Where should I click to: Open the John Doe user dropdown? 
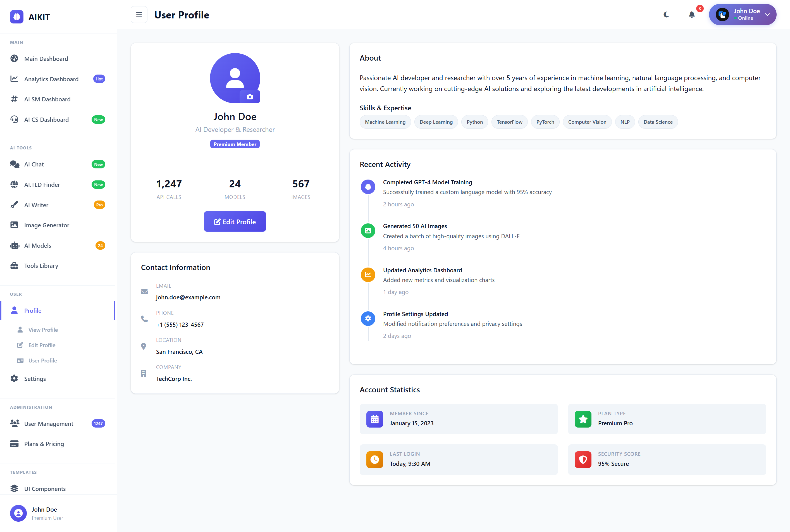[x=742, y=15]
